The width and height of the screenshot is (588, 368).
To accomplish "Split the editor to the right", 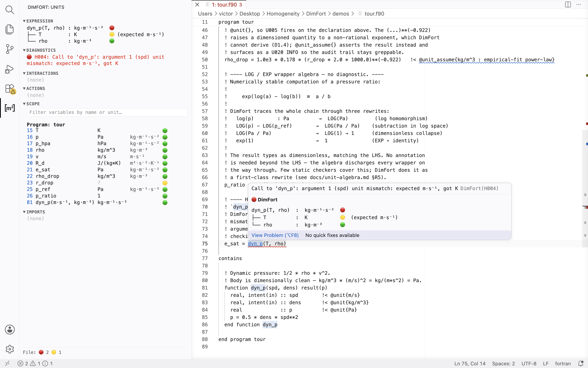I will pyautogui.click(x=568, y=5).
